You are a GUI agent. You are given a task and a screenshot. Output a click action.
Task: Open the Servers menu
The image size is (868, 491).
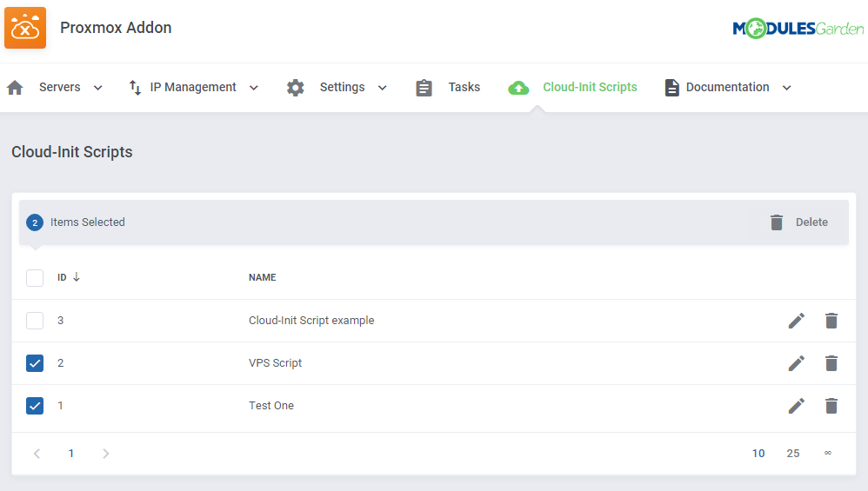(60, 88)
